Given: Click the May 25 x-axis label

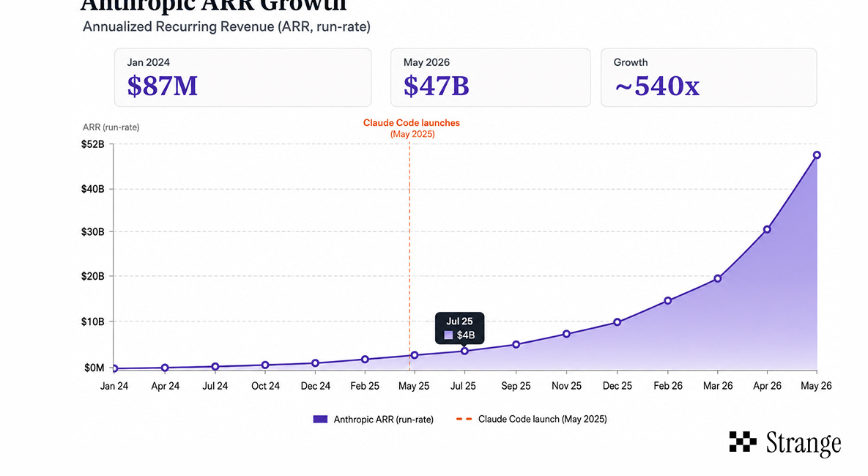Looking at the screenshot, I should [414, 386].
